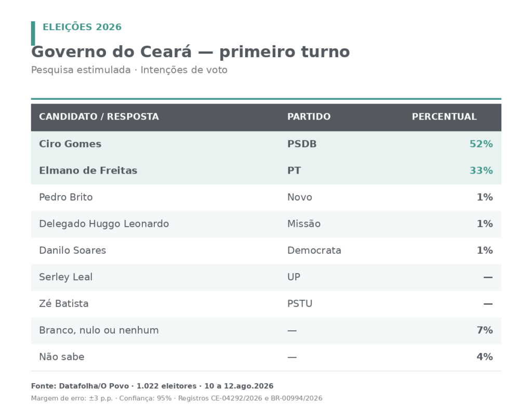The height and width of the screenshot is (416, 532).
Task: Click the Não sabe row
Action: [266, 357]
